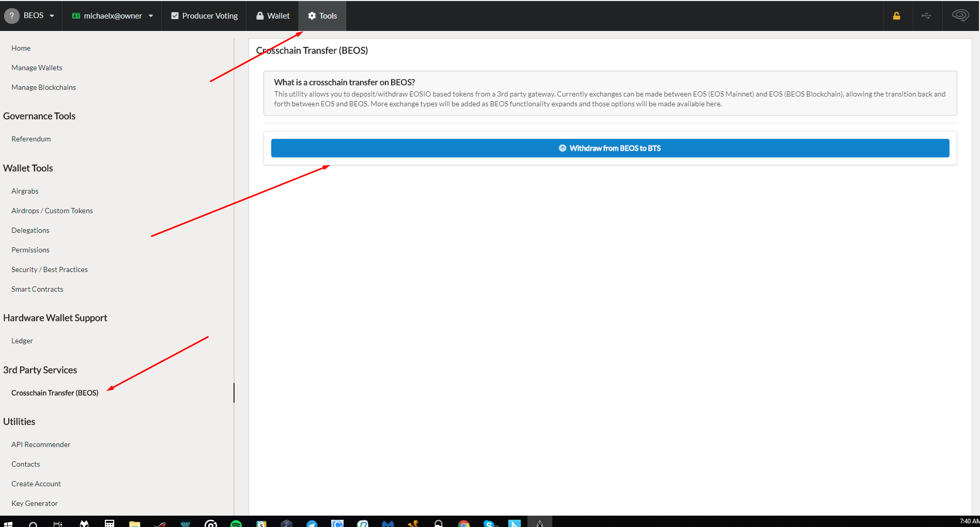Click the 3rd Party Services heading
The width and height of the screenshot is (980, 527).
(x=40, y=370)
